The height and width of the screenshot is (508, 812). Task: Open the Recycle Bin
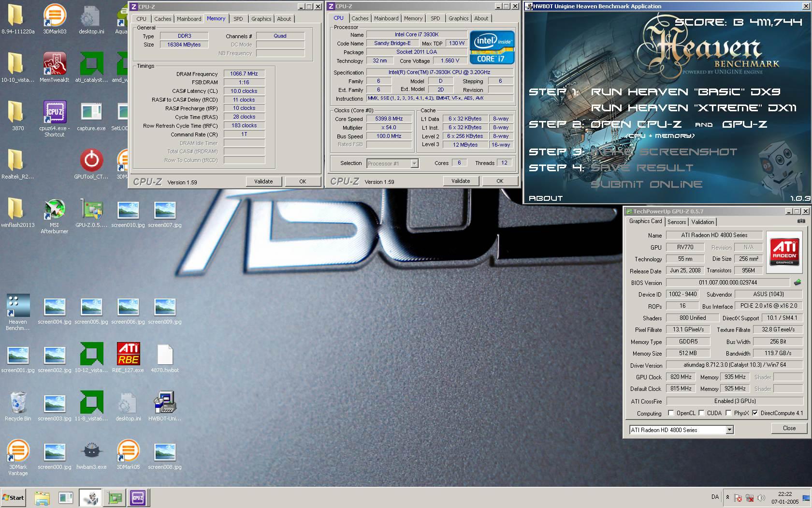(18, 405)
